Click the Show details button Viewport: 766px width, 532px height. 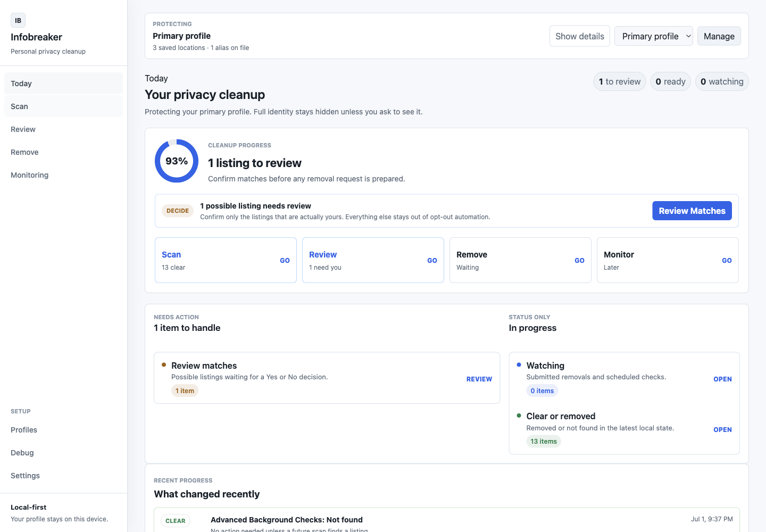(x=580, y=36)
